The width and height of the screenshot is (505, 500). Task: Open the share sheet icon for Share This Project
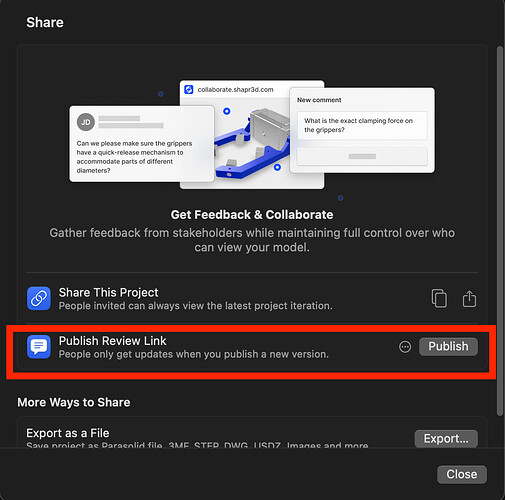click(x=469, y=298)
